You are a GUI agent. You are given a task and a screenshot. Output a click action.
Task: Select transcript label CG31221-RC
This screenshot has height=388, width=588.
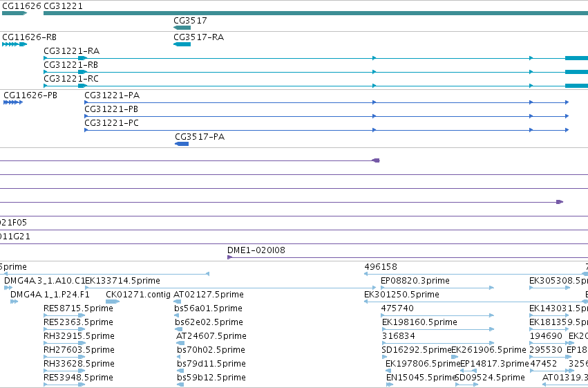pos(71,78)
